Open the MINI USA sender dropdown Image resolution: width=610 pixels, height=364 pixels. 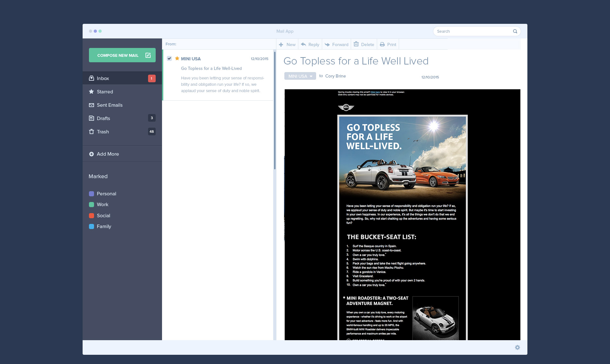pos(300,76)
